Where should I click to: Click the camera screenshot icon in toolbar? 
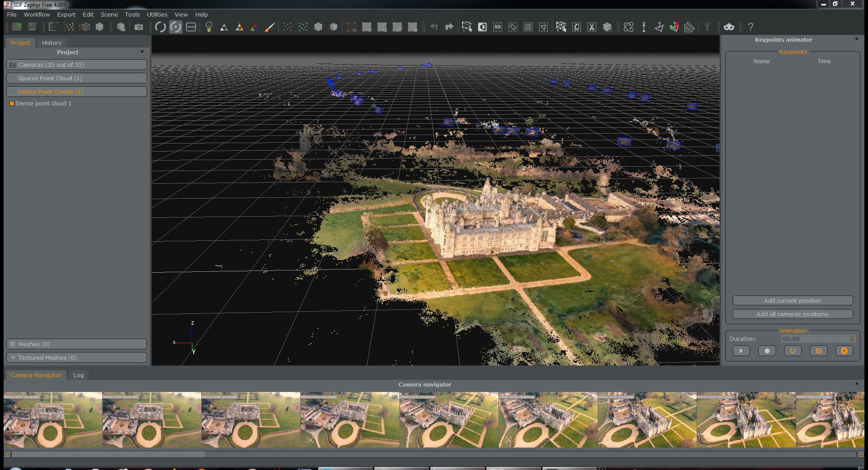pos(139,27)
